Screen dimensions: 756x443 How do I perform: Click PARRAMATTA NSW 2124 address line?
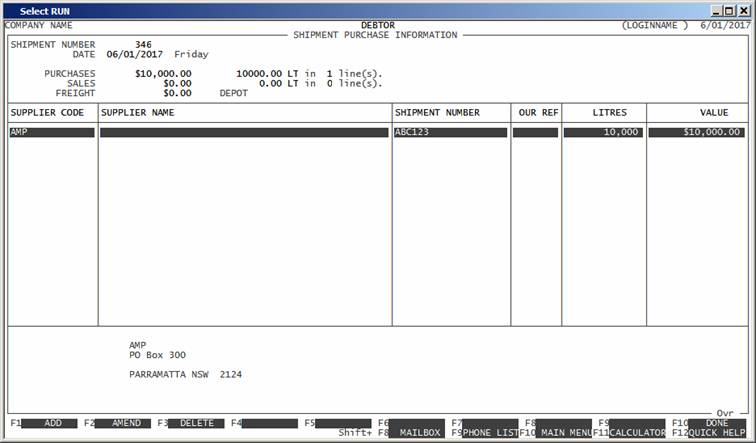pyautogui.click(x=185, y=375)
